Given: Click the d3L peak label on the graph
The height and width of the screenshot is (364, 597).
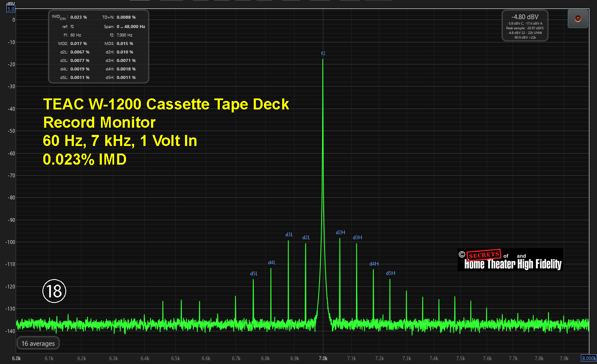Looking at the screenshot, I should pyautogui.click(x=289, y=235).
